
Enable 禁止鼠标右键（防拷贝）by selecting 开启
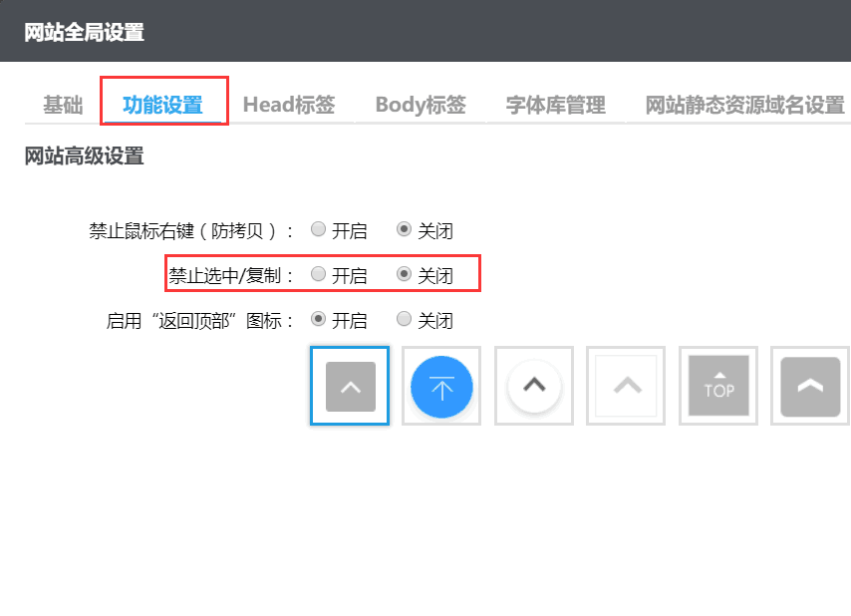(x=316, y=230)
